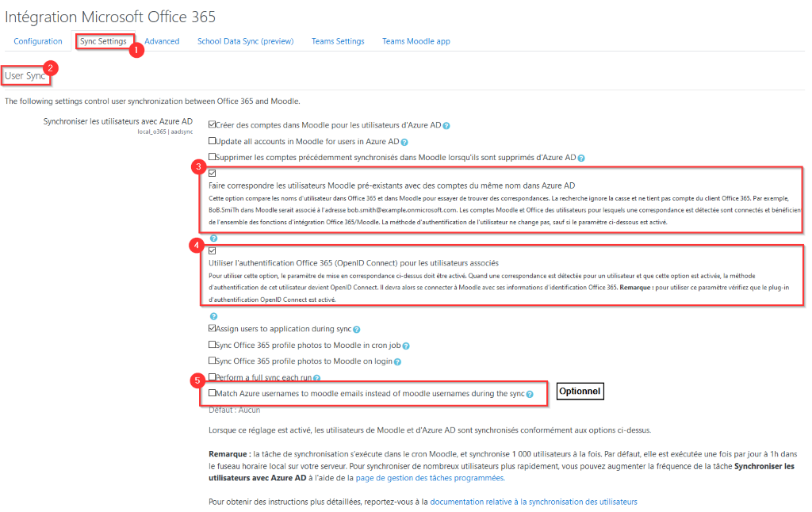This screenshot has width=812, height=512.
Task: Enable Update all accounts in Moodle checkbox
Action: (212, 141)
